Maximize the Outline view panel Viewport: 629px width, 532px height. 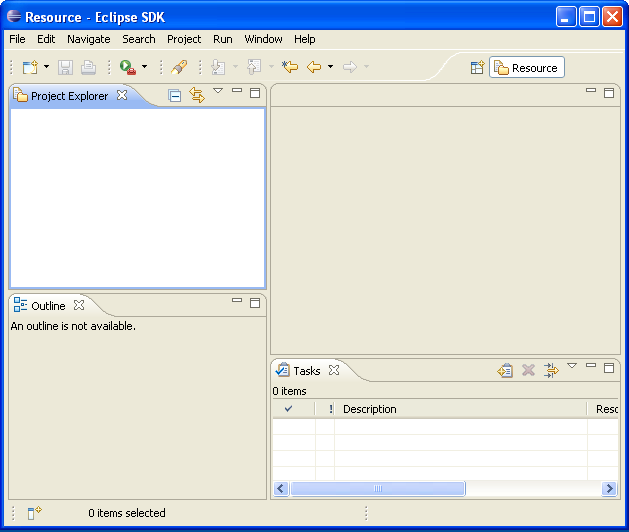(255, 302)
